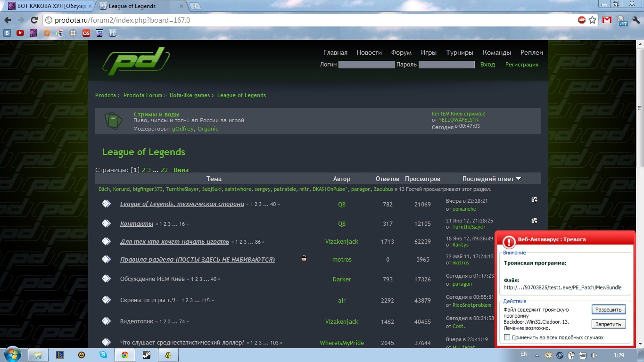Sort topics by Последний ответ arrow
The image size is (644, 362).
coord(519,179)
